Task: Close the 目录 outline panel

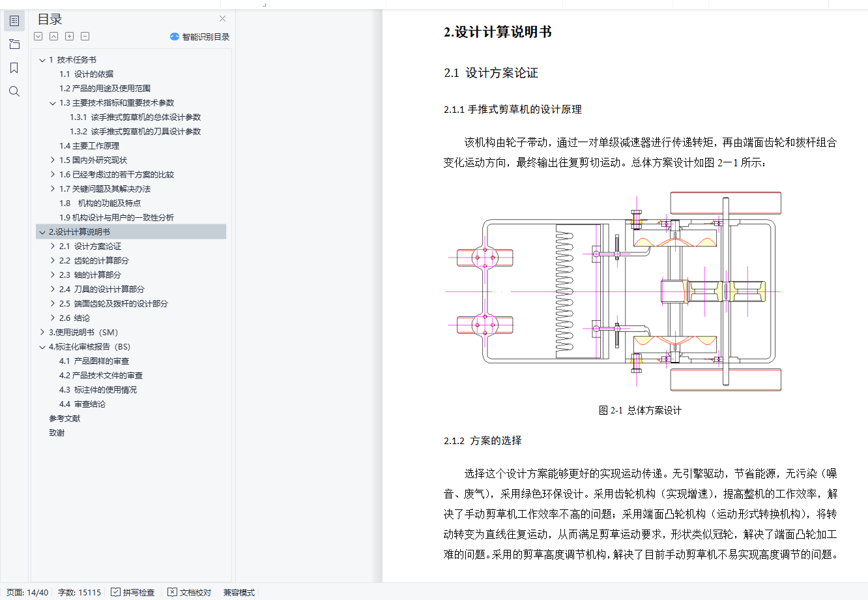Action: (x=223, y=19)
